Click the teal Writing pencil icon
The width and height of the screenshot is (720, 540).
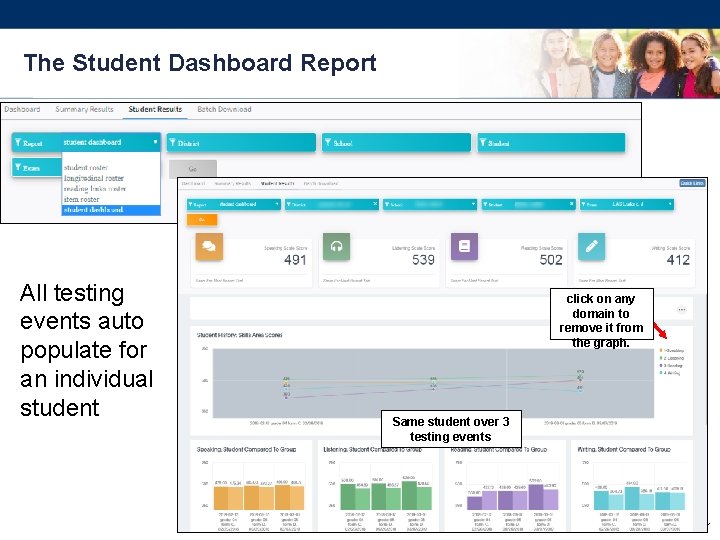point(591,247)
